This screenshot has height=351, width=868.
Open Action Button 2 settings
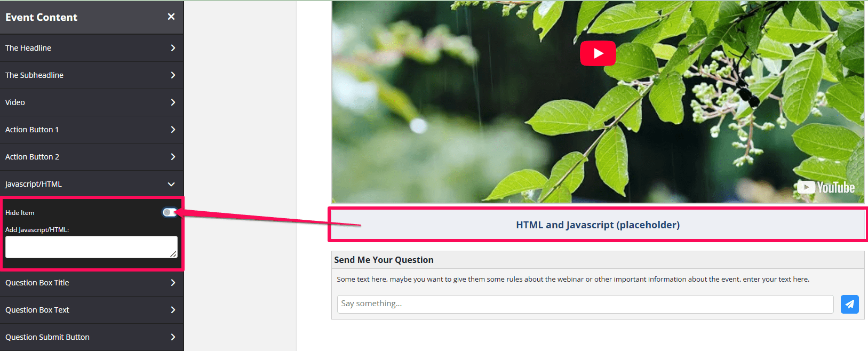(x=92, y=157)
